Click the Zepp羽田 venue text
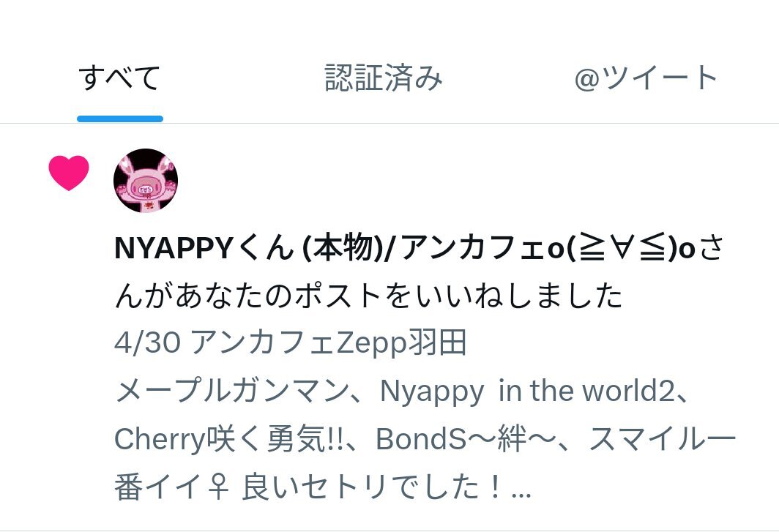This screenshot has width=779, height=532. [x=401, y=342]
